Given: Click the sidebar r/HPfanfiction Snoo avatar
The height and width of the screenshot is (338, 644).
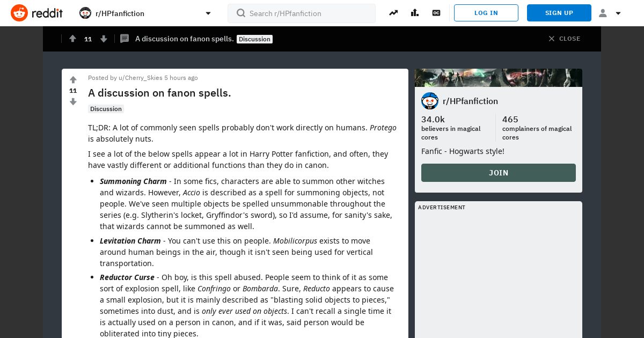Looking at the screenshot, I should 430,101.
